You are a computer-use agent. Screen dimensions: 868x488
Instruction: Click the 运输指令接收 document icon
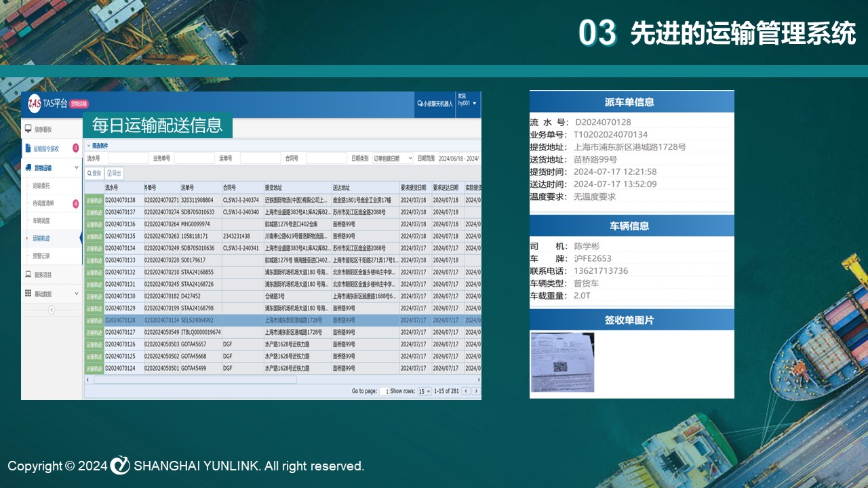[x=28, y=148]
